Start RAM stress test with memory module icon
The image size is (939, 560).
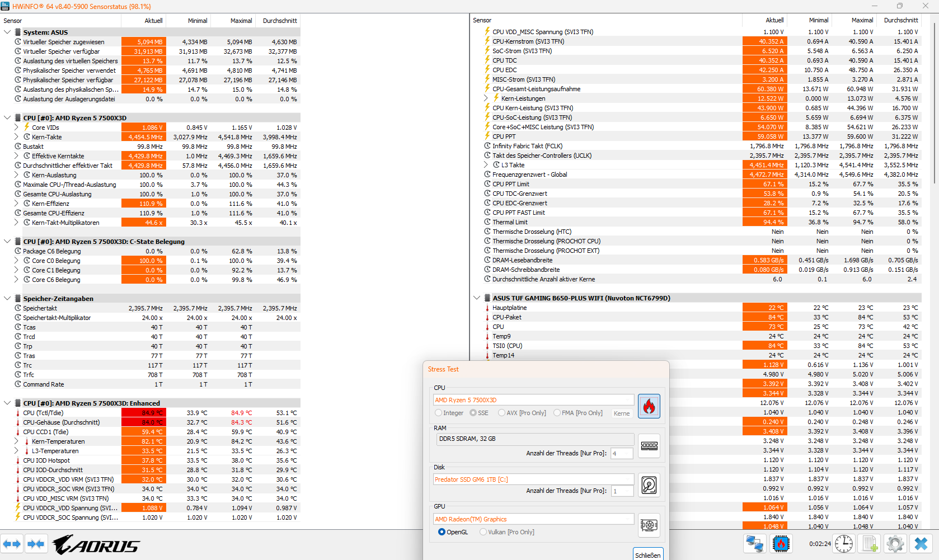[x=649, y=446]
